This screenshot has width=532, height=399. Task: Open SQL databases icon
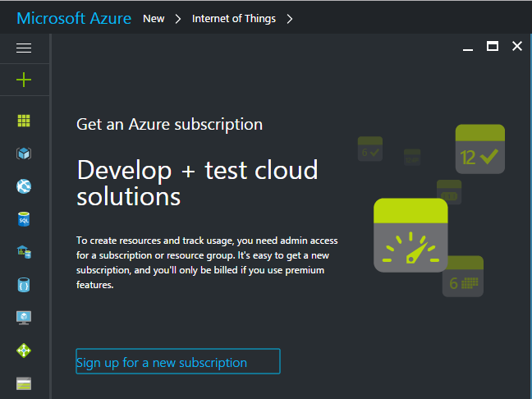click(x=24, y=219)
